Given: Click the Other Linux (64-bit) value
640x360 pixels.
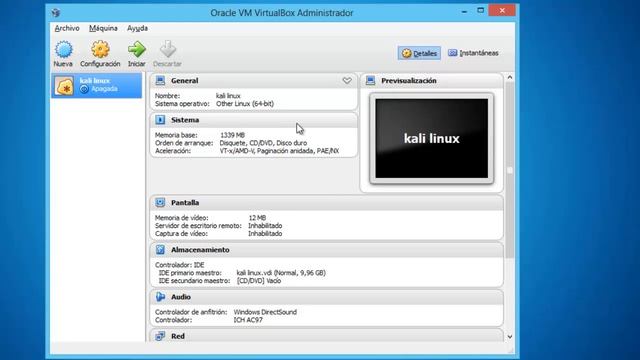Looking at the screenshot, I should [x=245, y=104].
